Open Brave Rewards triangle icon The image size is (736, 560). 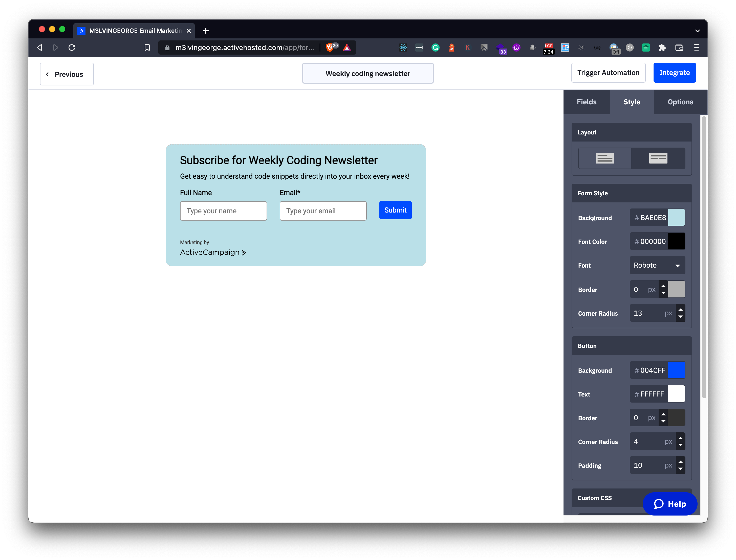tap(347, 48)
